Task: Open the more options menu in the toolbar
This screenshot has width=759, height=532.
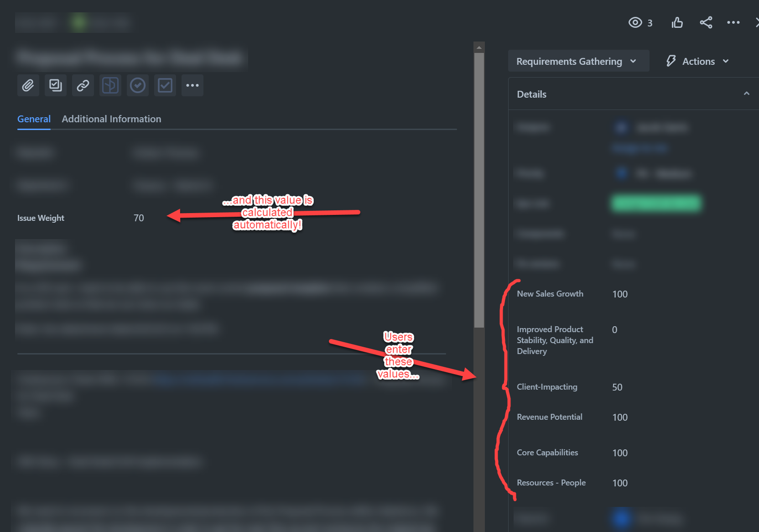Action: click(192, 85)
